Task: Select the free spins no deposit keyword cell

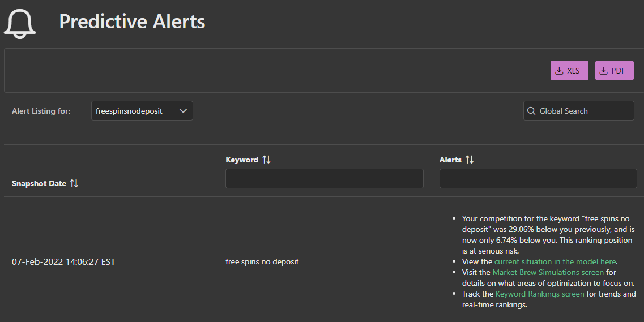Action: 262,261
